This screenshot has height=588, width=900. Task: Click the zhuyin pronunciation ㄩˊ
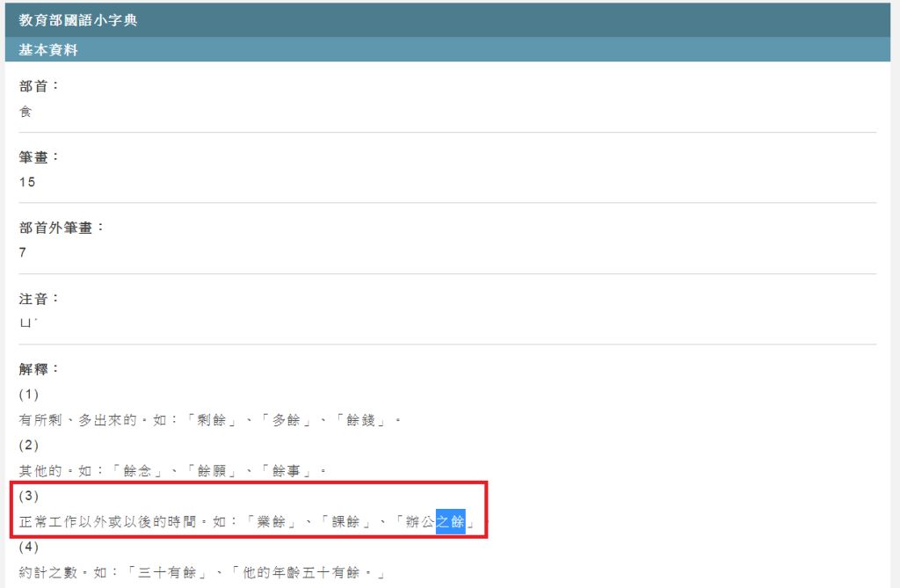(28, 323)
